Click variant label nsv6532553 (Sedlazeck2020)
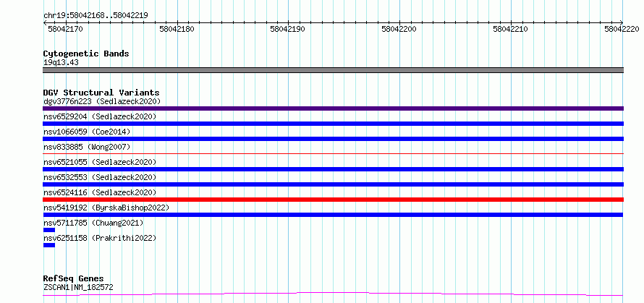644x303 pixels. [100, 177]
